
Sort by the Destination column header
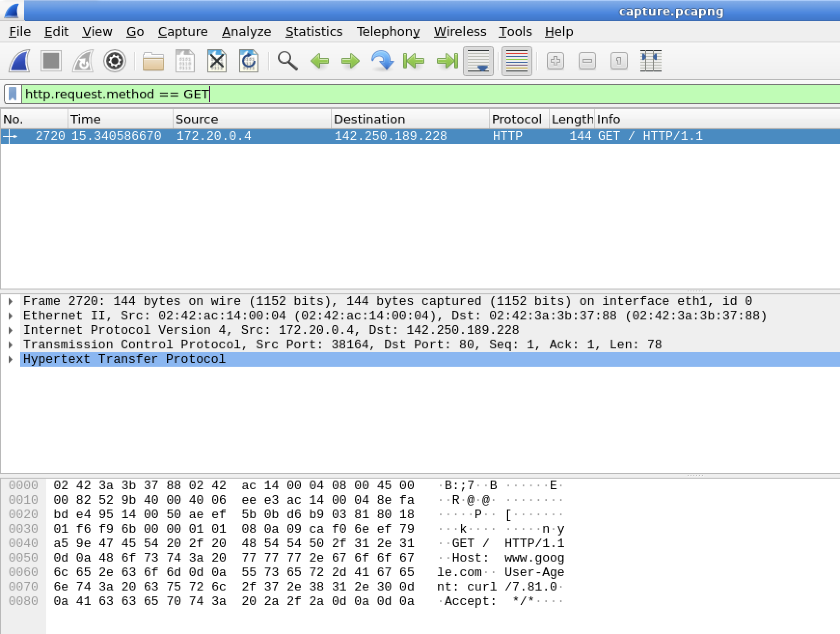point(410,119)
